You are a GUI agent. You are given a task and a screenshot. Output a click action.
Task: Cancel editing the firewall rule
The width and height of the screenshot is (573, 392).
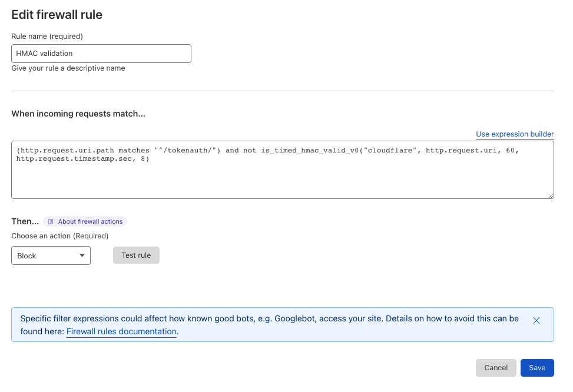495,368
